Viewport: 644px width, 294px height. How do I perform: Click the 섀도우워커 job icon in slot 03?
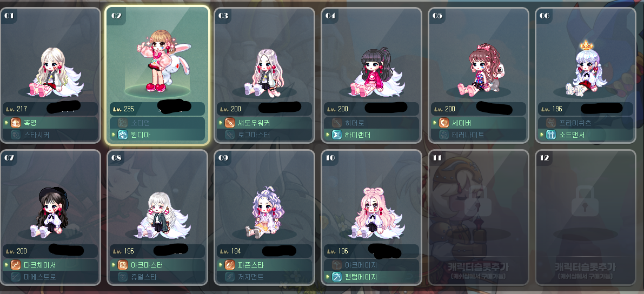pos(230,122)
